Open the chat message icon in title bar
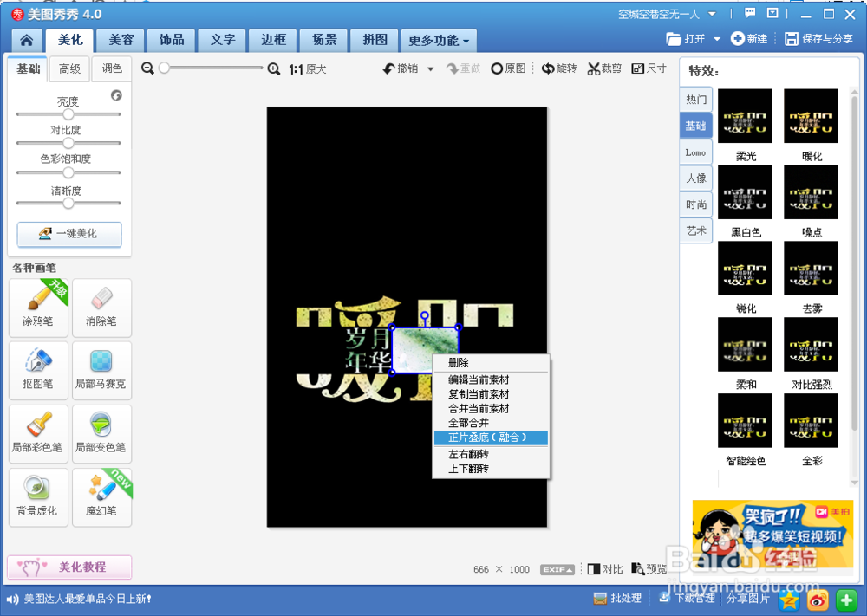 [x=750, y=13]
